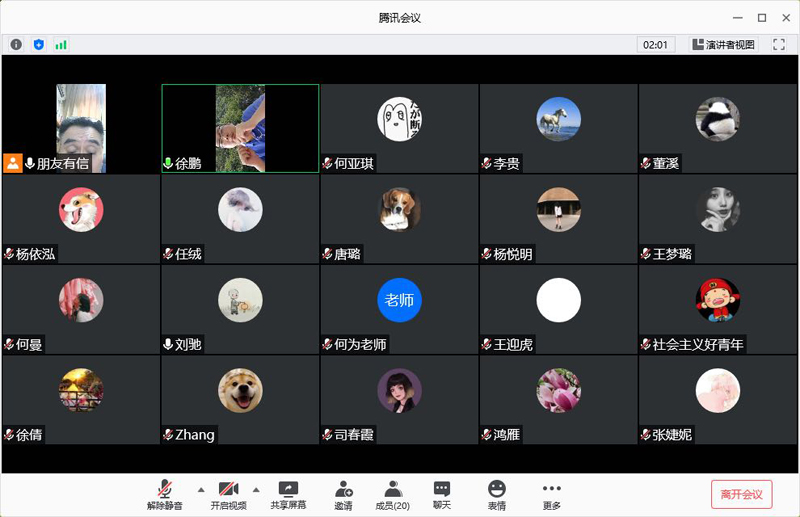Select 徐鹏's video tile
This screenshot has height=517, width=800.
[240, 128]
